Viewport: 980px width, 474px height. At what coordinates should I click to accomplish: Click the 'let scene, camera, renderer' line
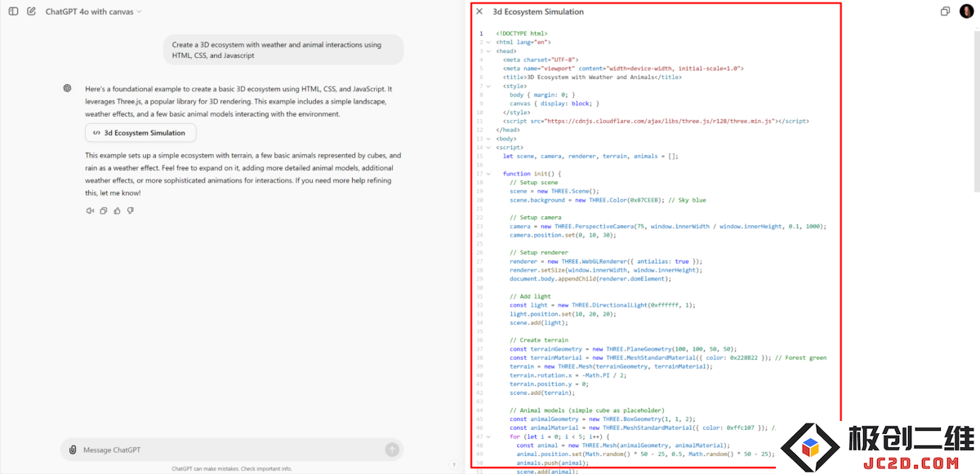[x=590, y=156]
